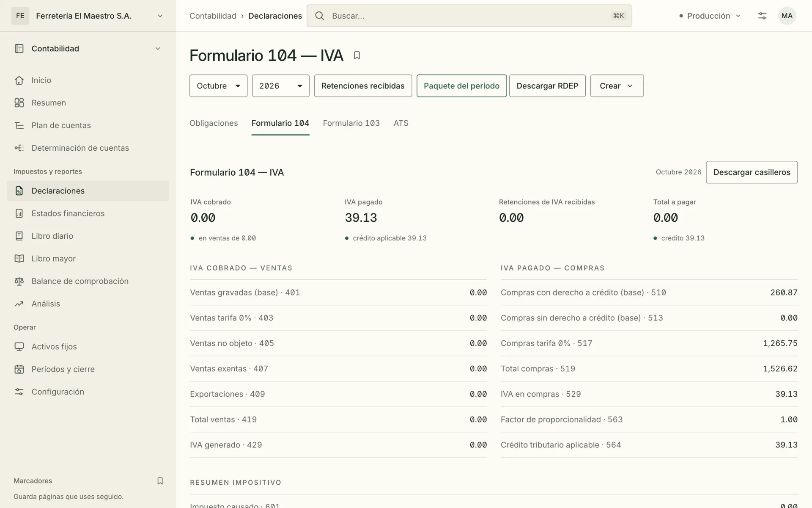Click the Activos fijos monitor icon
Image resolution: width=812 pixels, height=508 pixels.
tap(19, 347)
